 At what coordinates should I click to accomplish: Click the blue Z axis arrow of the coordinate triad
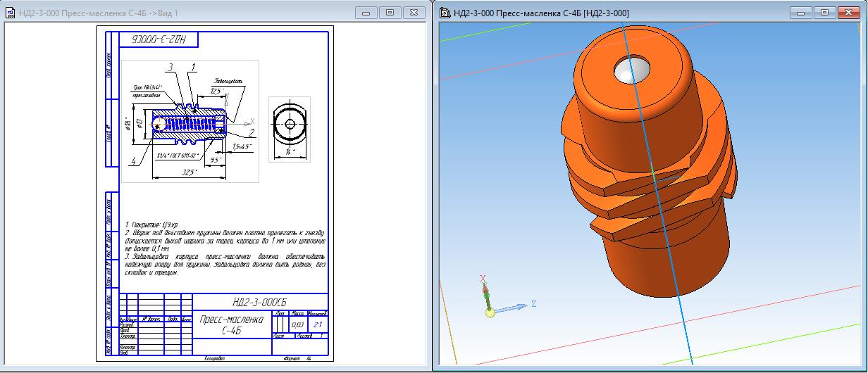[512, 307]
